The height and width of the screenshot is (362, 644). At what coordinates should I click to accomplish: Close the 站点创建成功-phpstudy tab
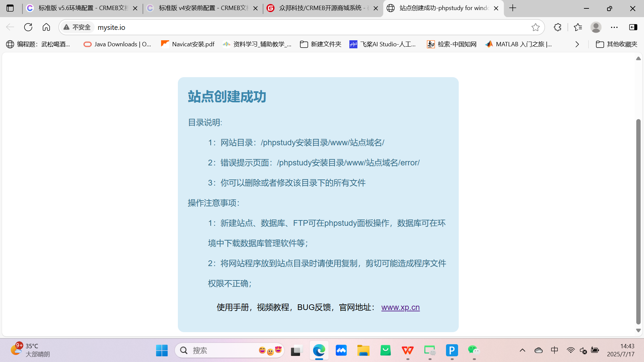coord(496,8)
